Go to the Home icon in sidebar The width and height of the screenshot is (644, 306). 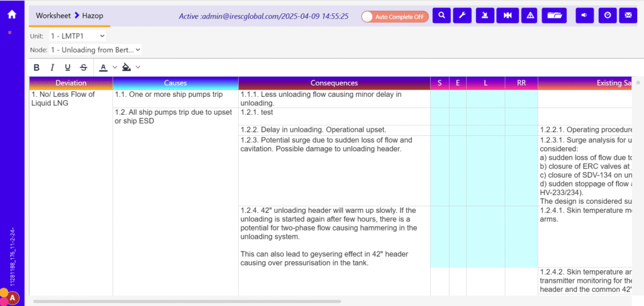point(11,14)
